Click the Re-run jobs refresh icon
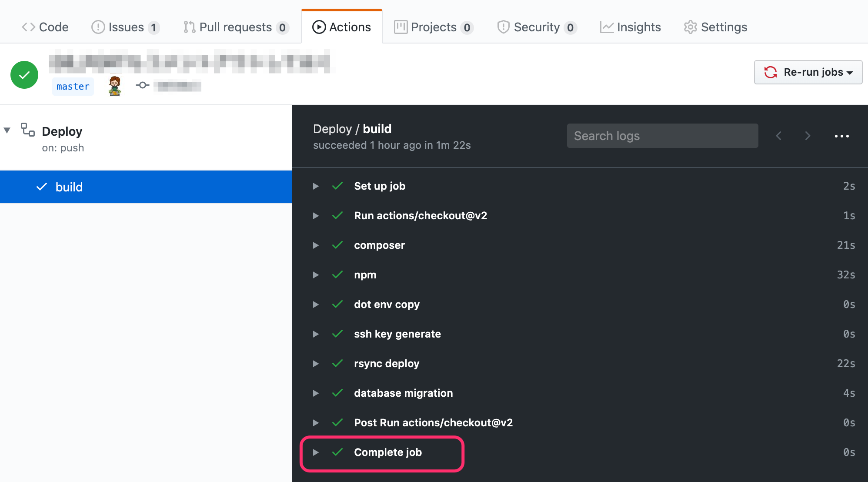The height and width of the screenshot is (482, 868). 771,72
